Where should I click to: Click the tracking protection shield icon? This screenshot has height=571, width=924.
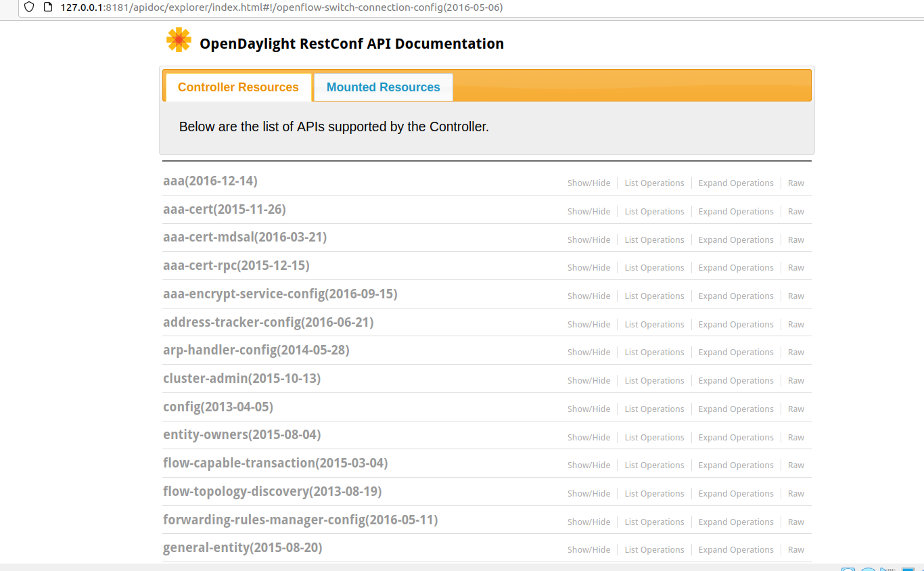pos(29,7)
